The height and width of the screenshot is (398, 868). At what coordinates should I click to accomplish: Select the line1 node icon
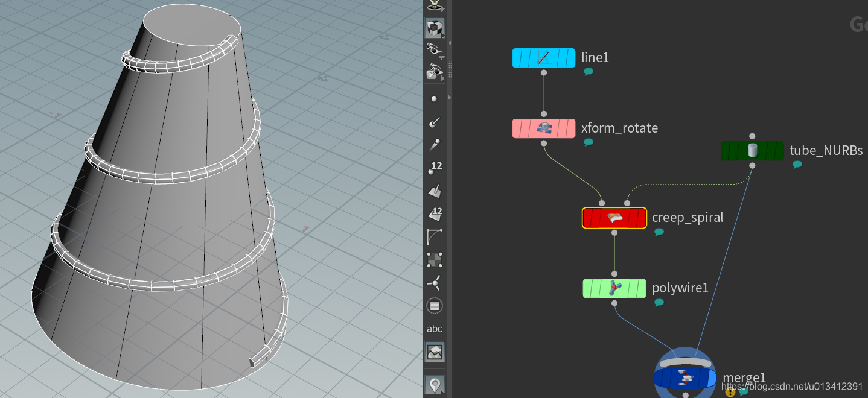pos(543,58)
